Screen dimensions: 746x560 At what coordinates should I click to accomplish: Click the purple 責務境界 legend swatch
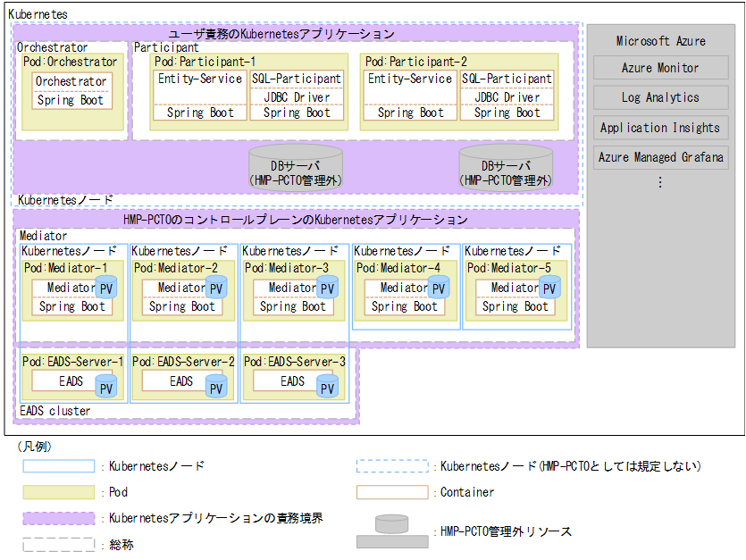(58, 518)
